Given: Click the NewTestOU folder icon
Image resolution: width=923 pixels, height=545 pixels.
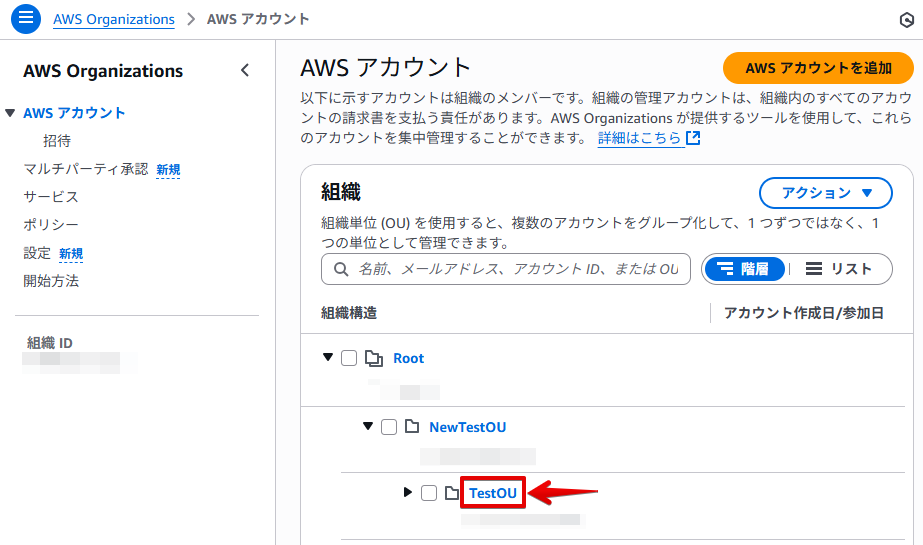Looking at the screenshot, I should point(412,426).
